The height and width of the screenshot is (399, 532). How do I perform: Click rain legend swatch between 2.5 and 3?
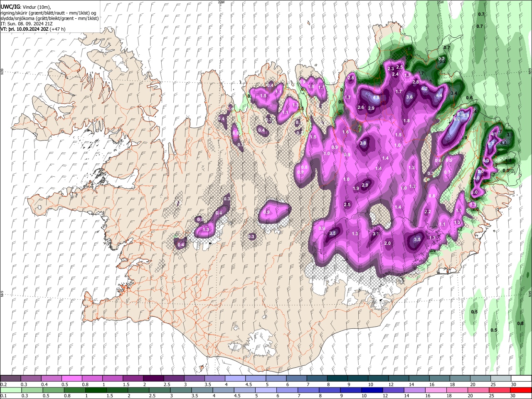pos(159,390)
